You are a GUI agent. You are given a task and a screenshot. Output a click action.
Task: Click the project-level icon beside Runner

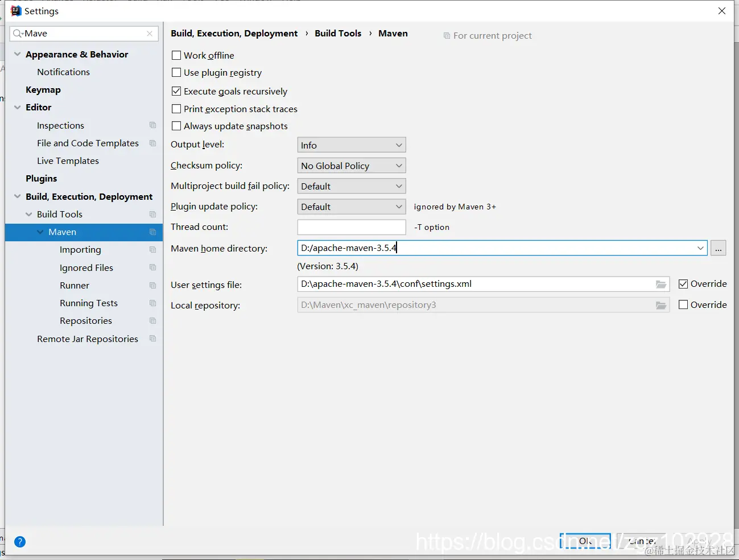[x=152, y=285]
